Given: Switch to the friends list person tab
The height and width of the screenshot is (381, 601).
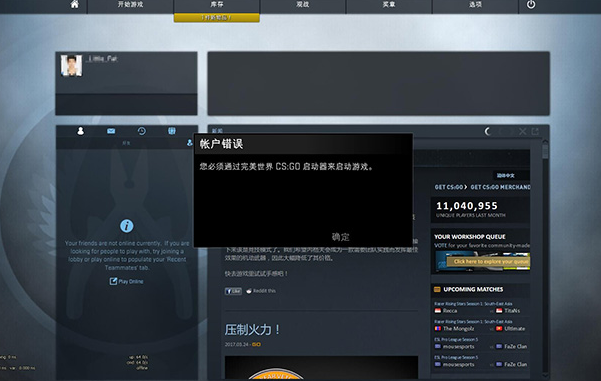Looking at the screenshot, I should [80, 131].
